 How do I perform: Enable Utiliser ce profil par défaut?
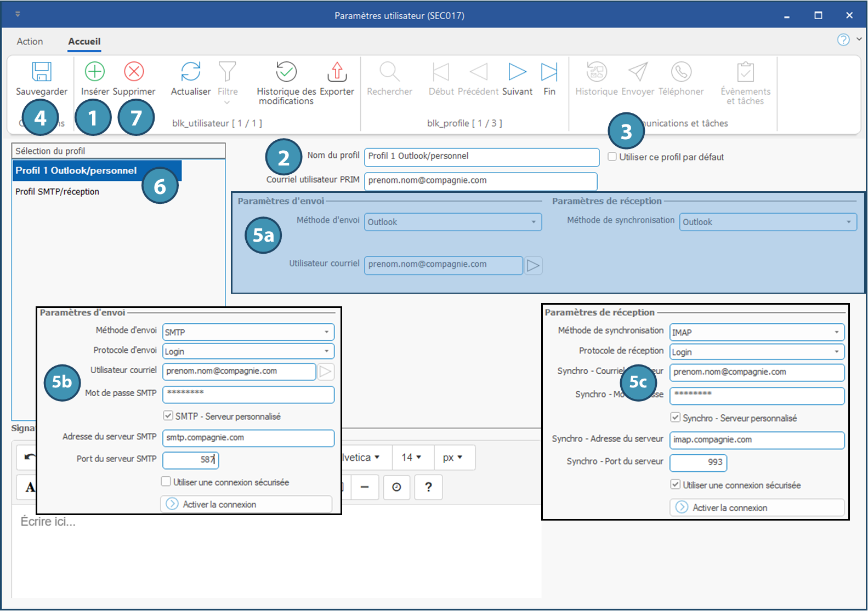click(612, 157)
